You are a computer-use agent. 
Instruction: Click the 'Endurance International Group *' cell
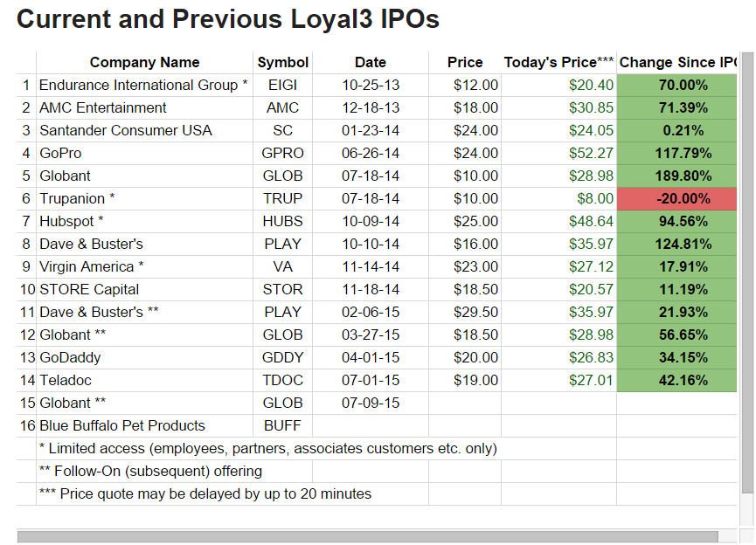(x=144, y=86)
